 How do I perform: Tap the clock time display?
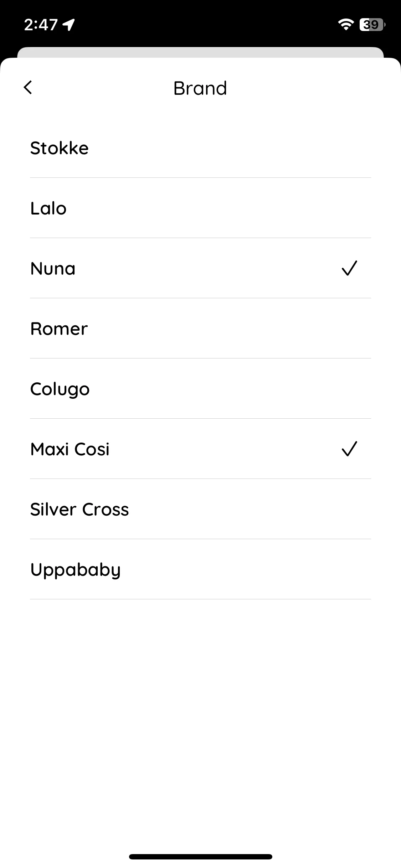click(x=41, y=25)
